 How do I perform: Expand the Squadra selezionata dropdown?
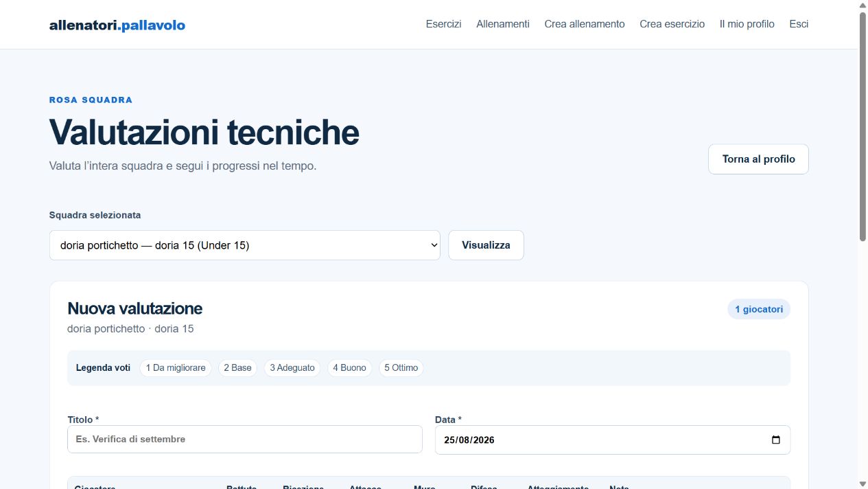[245, 245]
